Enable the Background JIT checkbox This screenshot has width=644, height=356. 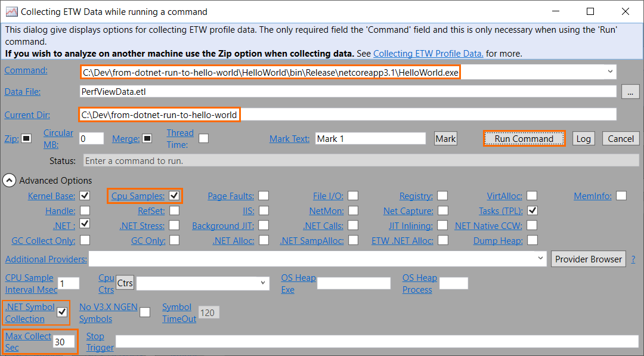click(x=264, y=225)
